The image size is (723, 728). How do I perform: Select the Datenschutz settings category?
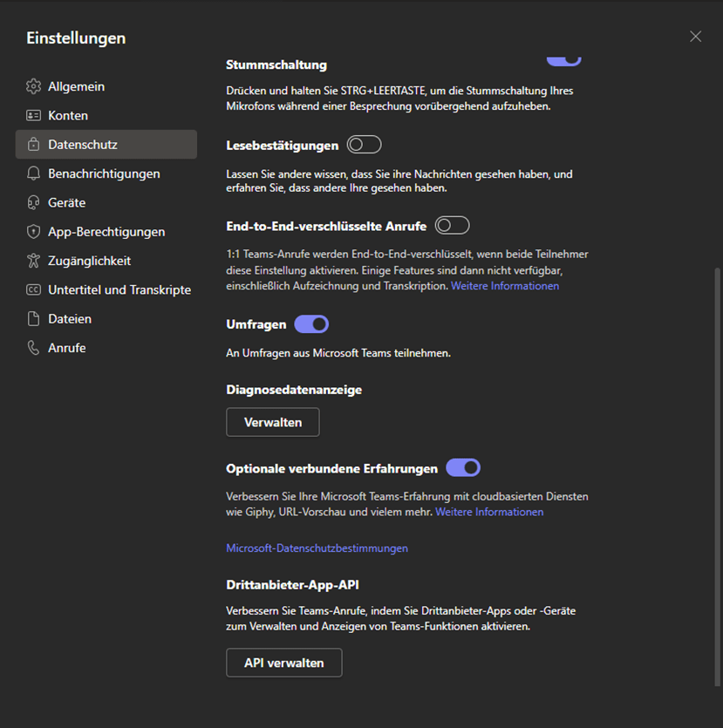(106, 145)
